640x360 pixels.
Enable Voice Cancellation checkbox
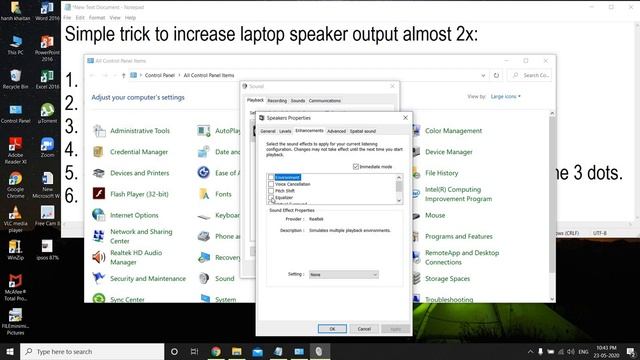[271, 184]
